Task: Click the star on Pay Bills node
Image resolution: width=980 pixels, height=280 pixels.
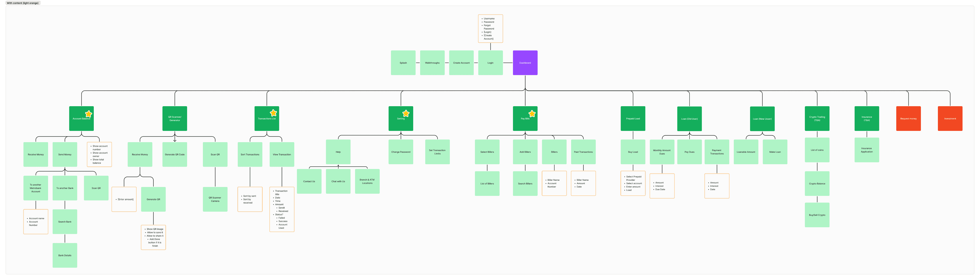Action: click(x=532, y=114)
